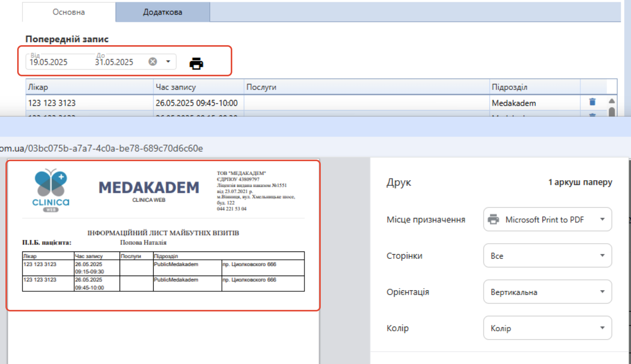Expand the date range picker dropdown arrow

[x=168, y=62]
